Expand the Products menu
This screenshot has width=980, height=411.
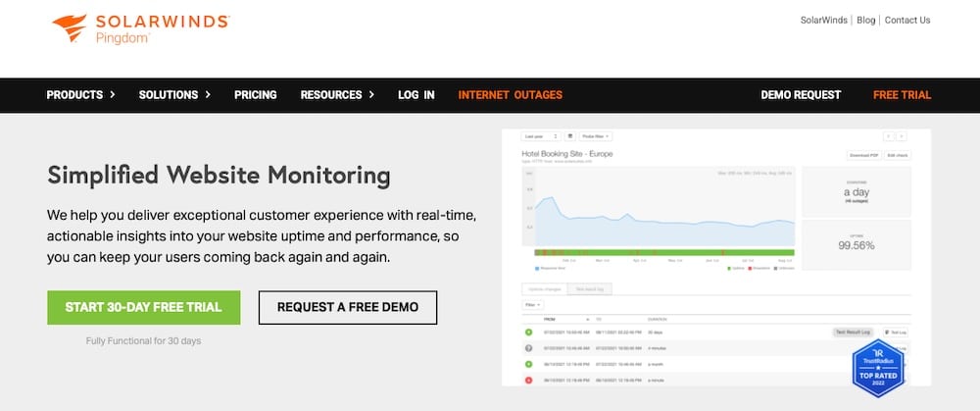pyautogui.click(x=80, y=95)
